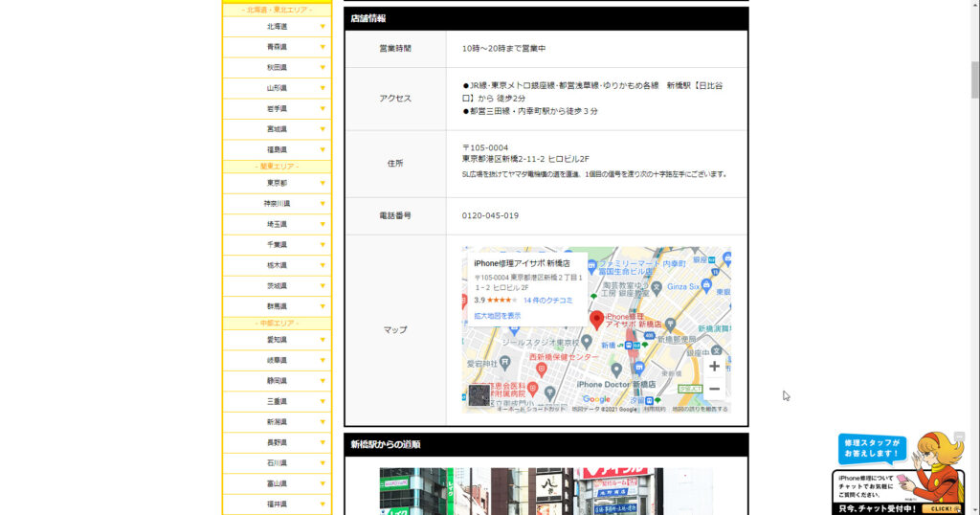
Task: Expand the 山形県 prefecture row
Action: (x=277, y=88)
